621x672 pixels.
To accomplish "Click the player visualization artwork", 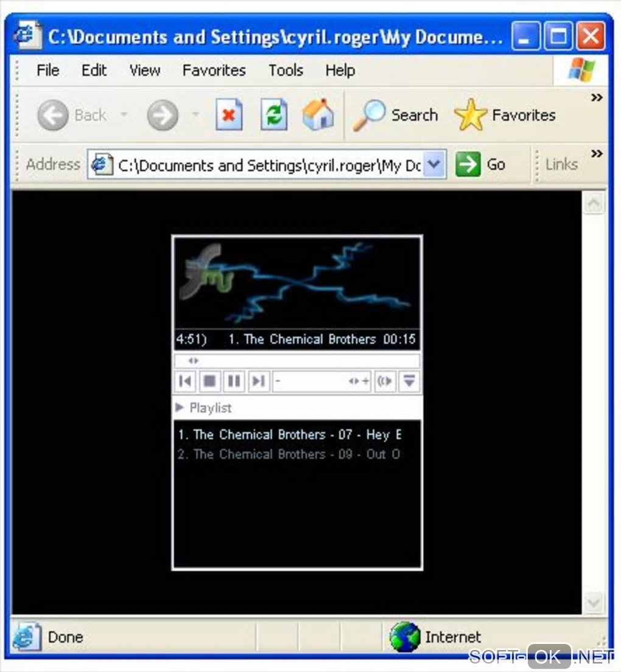I will click(x=296, y=283).
